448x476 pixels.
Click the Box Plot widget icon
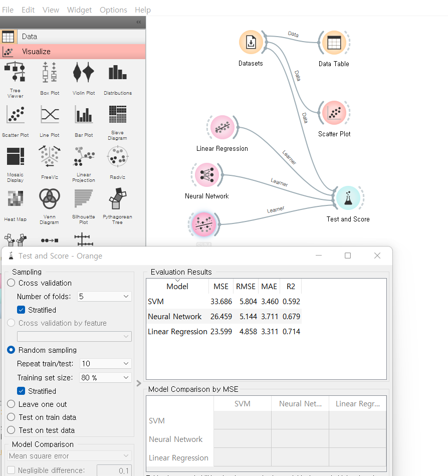pos(50,73)
